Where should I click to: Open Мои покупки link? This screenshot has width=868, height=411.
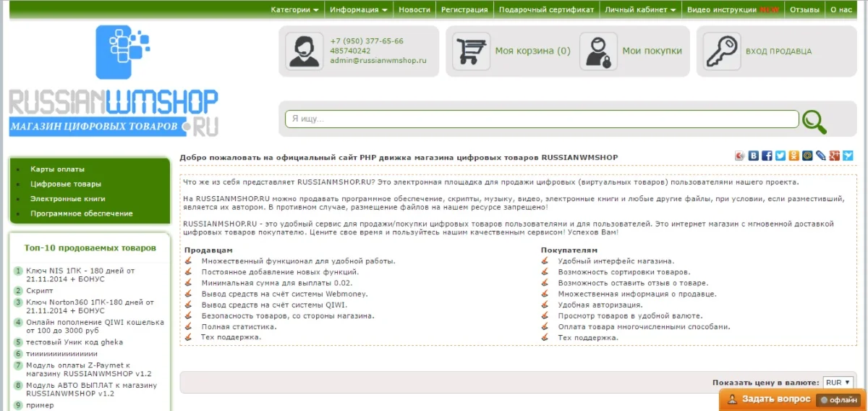point(652,51)
